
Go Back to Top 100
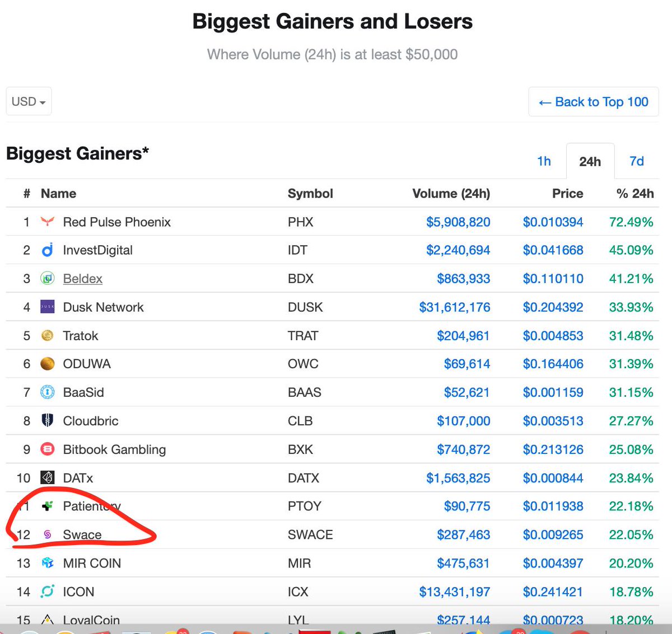pyautogui.click(x=594, y=102)
